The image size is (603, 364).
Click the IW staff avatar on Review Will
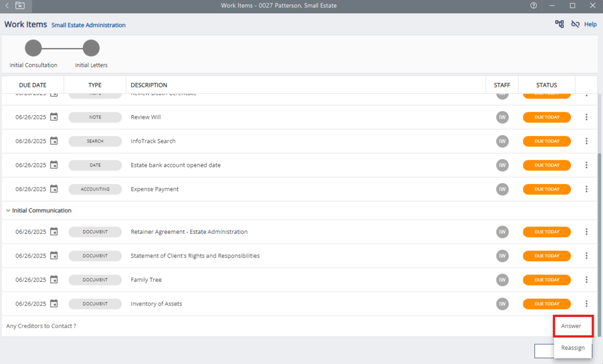point(502,117)
